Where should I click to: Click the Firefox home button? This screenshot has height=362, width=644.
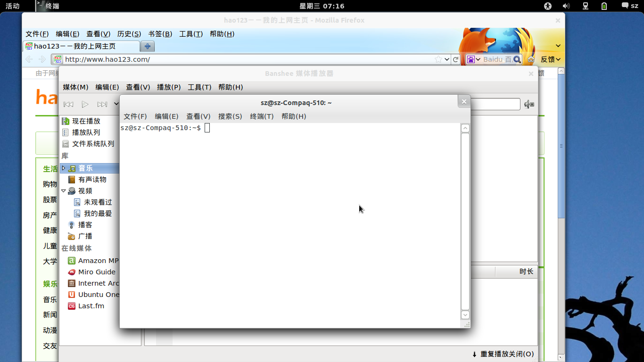(x=531, y=59)
